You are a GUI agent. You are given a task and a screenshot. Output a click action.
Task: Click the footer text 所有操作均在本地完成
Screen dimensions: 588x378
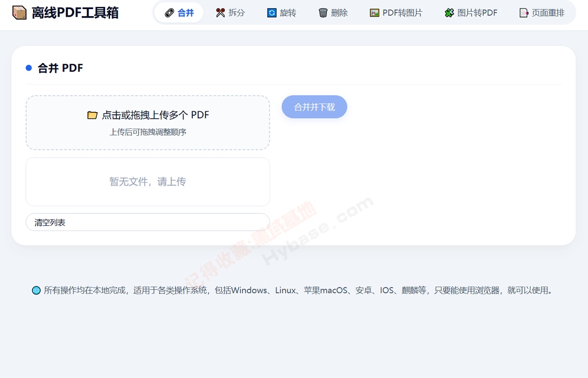(85, 290)
